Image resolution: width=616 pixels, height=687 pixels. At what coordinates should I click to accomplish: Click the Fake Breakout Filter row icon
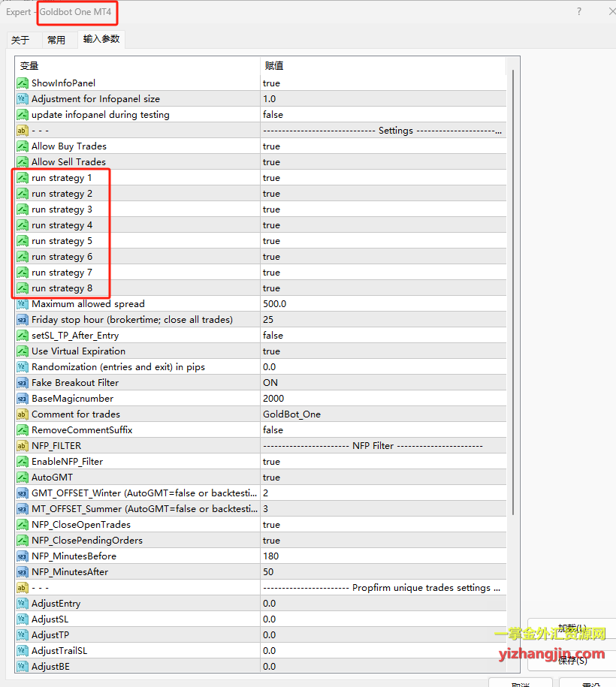23,382
